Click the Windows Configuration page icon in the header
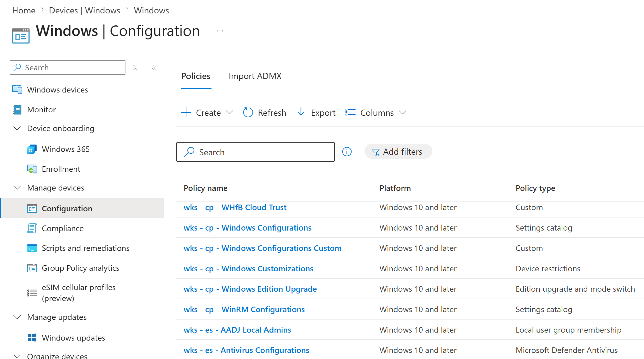The width and height of the screenshot is (644, 359). (21, 36)
